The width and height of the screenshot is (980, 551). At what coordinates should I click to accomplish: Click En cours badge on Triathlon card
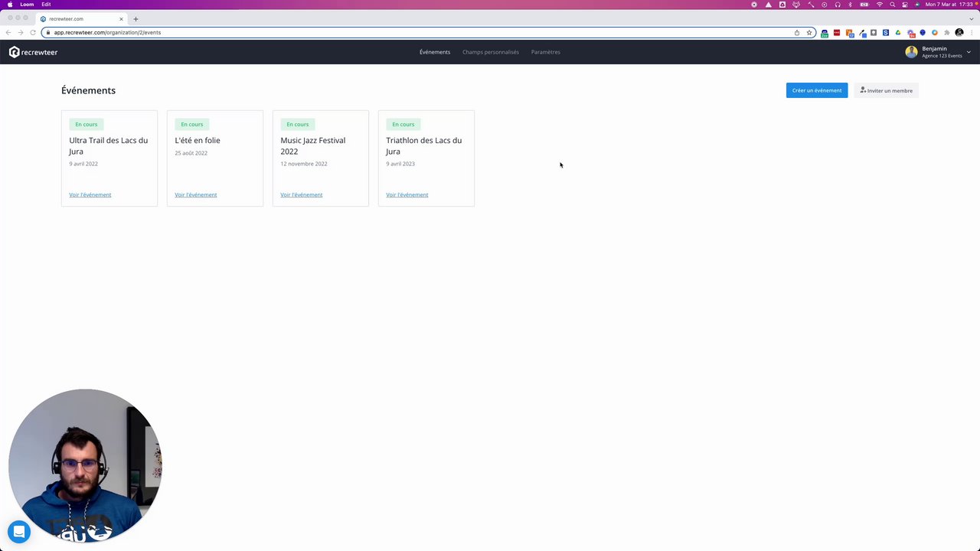403,124
